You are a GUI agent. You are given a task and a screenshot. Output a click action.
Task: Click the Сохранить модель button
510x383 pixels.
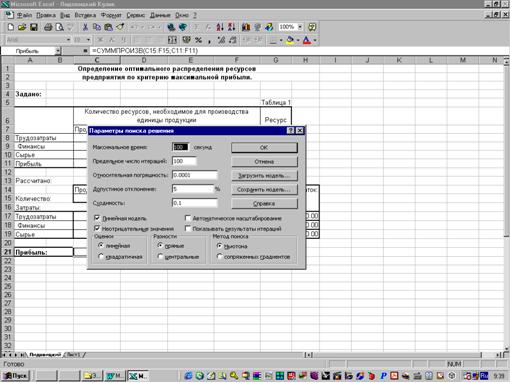point(264,190)
